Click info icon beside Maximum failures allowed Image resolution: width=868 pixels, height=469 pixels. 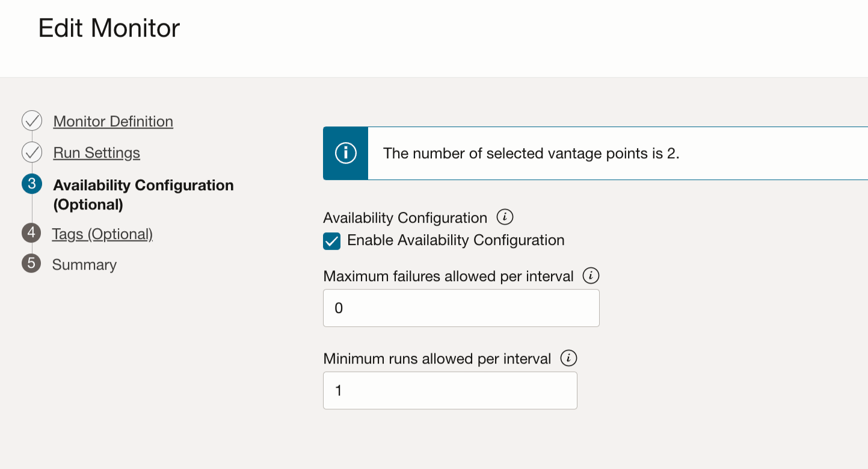click(x=591, y=276)
